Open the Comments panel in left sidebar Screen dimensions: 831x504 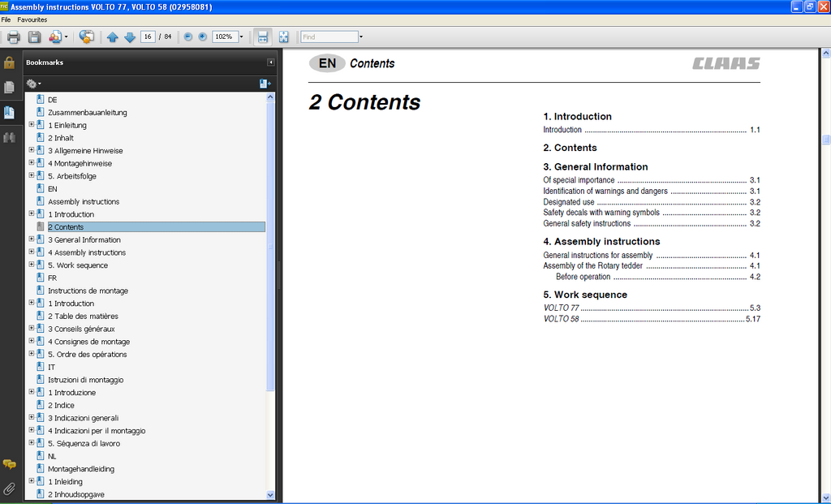click(10, 464)
